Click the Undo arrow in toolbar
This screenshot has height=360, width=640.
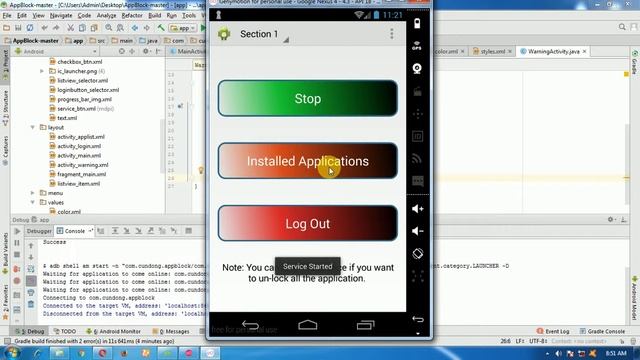[44, 28]
